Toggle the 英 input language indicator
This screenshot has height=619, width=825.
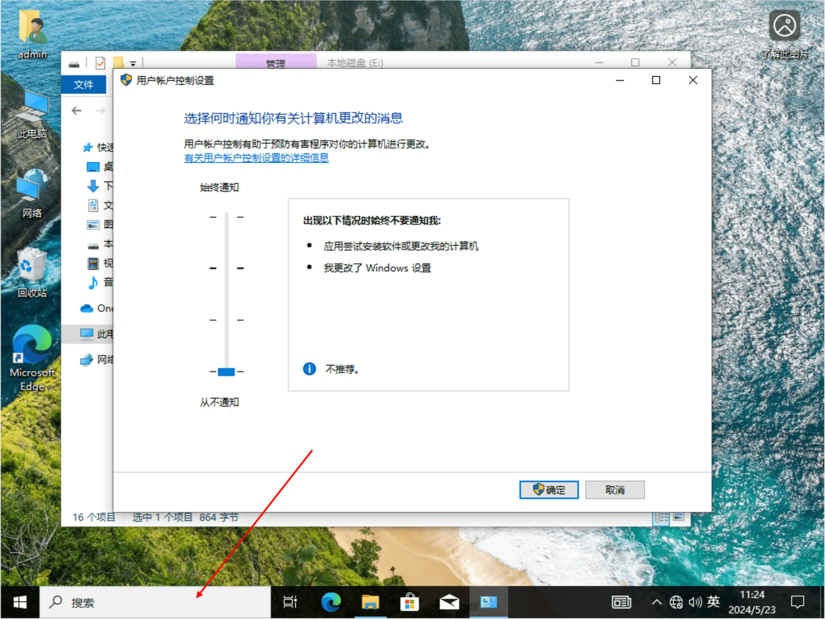[x=714, y=601]
